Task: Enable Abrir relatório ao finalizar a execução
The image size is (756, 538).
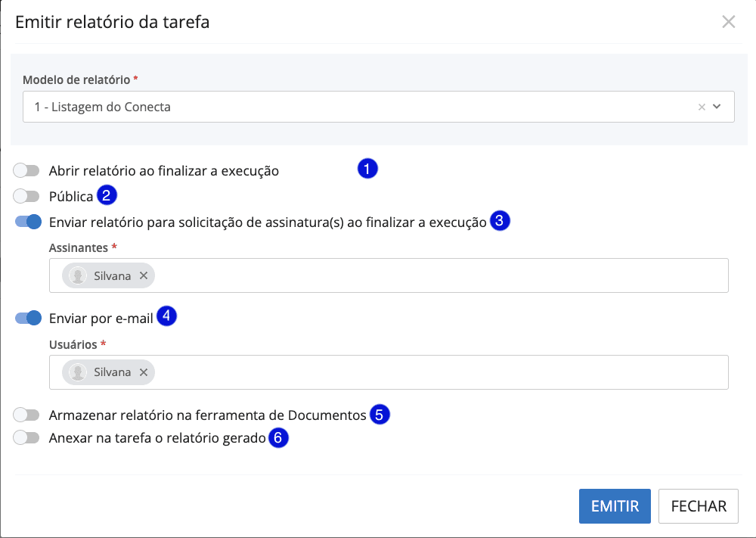Action: pos(26,171)
